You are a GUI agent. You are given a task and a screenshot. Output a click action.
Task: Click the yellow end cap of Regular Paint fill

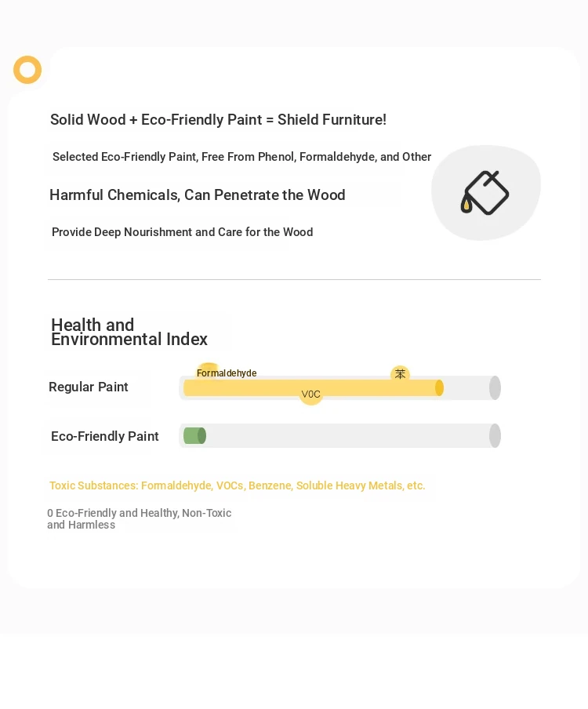click(x=439, y=388)
